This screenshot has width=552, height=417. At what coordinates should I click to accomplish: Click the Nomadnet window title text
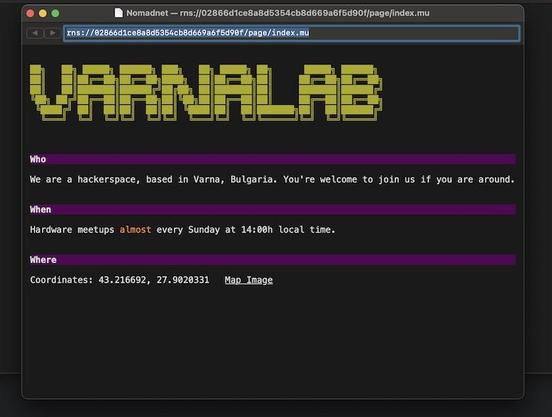(278, 13)
